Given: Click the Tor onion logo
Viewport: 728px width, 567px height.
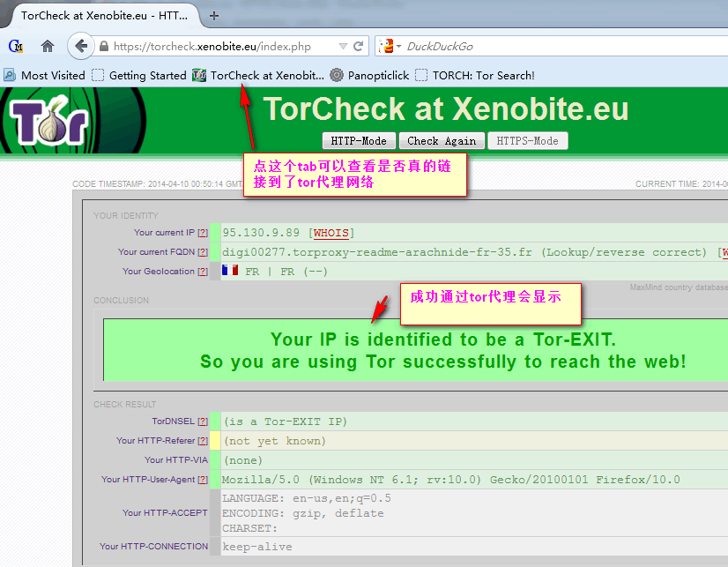Looking at the screenshot, I should pos(49,120).
